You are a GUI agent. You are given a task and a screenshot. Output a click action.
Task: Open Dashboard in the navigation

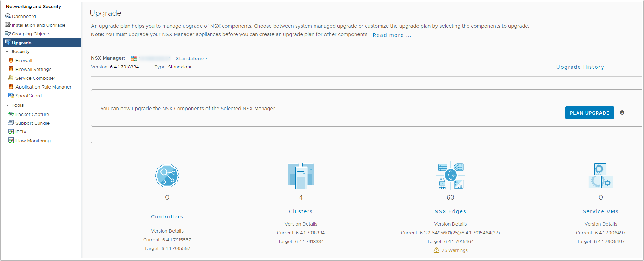(24, 16)
